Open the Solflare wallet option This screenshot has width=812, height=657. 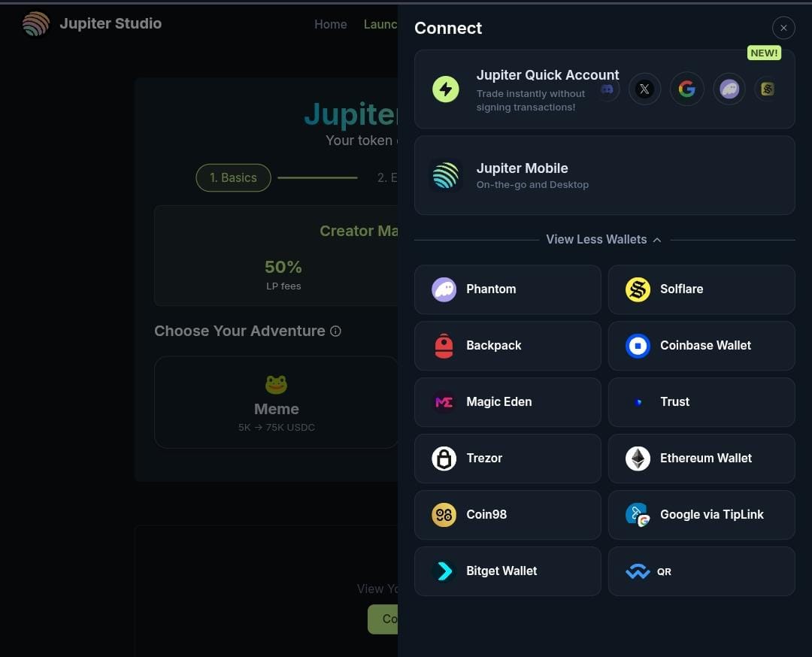(x=701, y=289)
